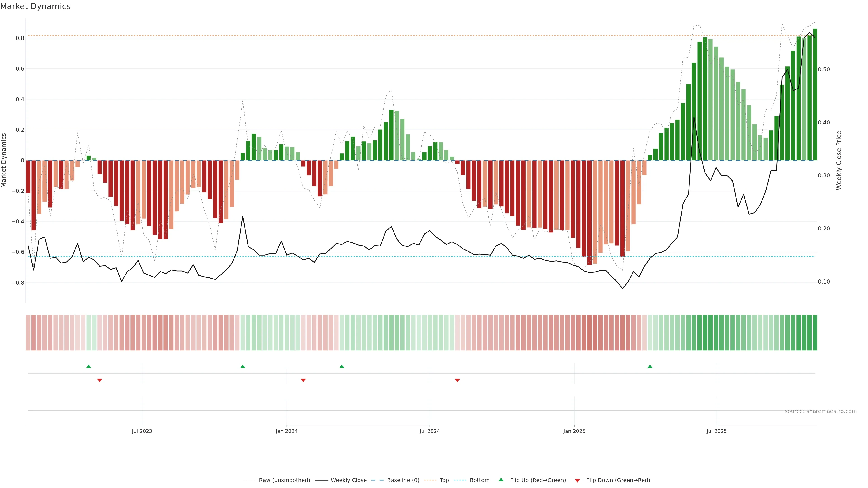Toggle the Baseline (0) legend entry
Screen dimensions: 868x488
(x=403, y=480)
